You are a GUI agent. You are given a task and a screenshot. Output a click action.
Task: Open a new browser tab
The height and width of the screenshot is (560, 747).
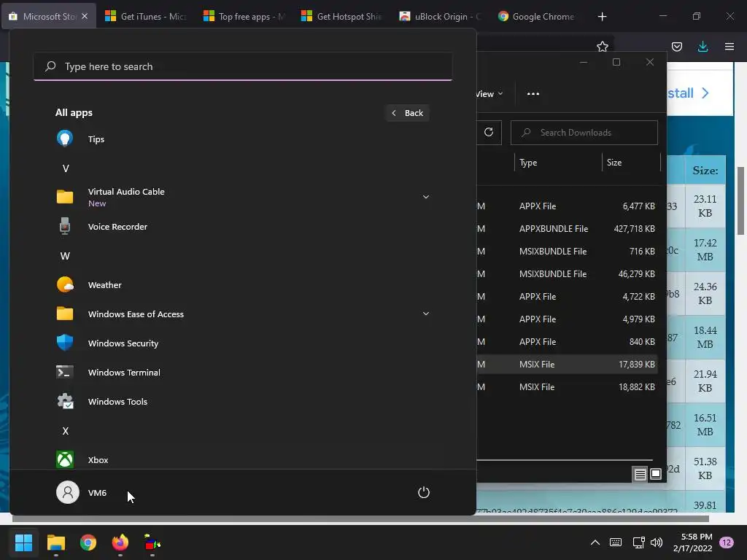(x=602, y=16)
